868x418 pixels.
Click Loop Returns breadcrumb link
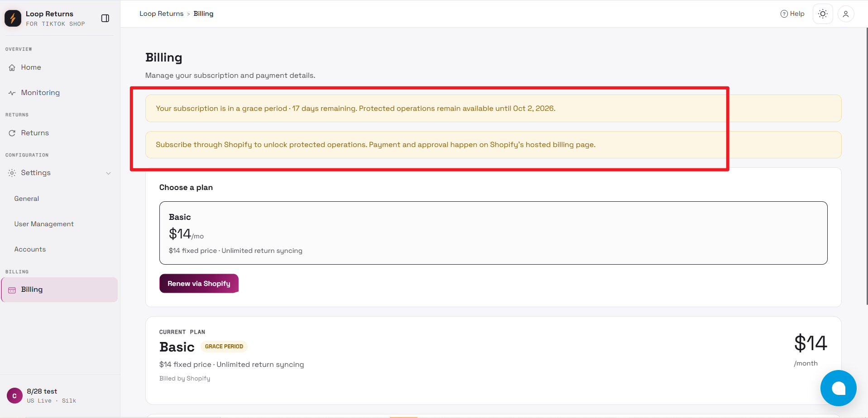162,14
